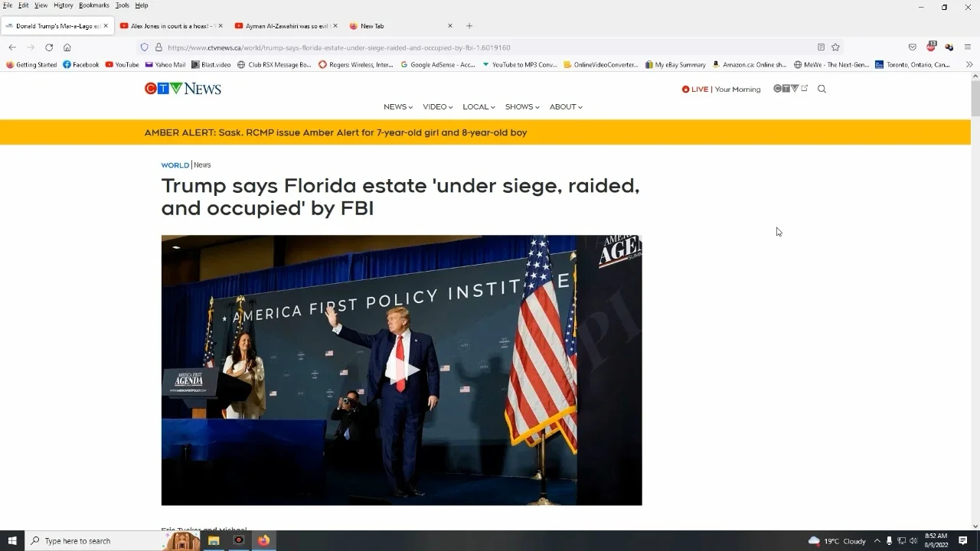
Task: Open a new tab with plus button
Action: (x=469, y=26)
